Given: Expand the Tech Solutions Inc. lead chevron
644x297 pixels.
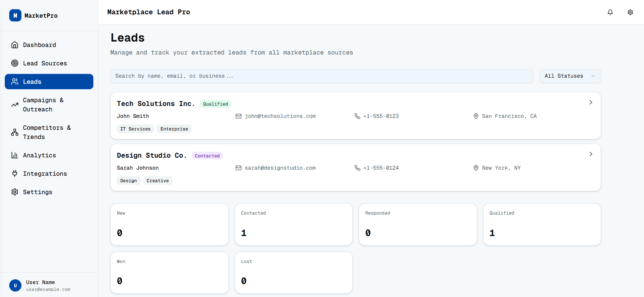Looking at the screenshot, I should click(591, 103).
